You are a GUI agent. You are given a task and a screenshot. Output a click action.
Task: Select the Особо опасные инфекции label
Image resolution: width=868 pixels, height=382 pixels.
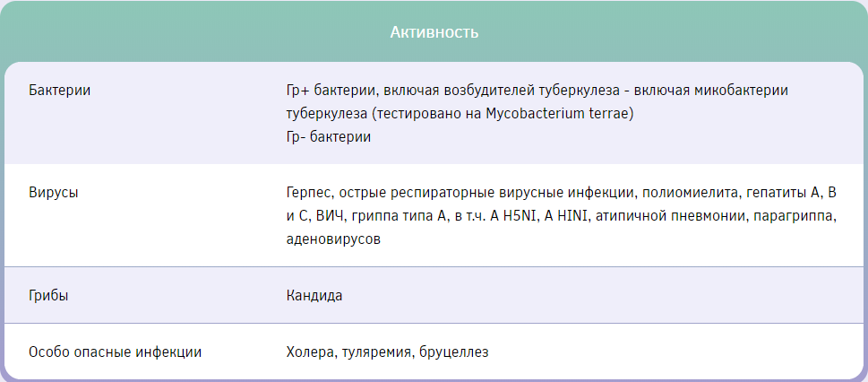click(x=115, y=352)
